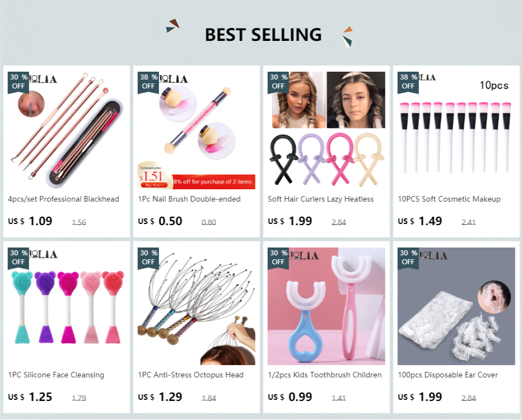Click the '4pcs/set Professional Blackhead' title

pyautogui.click(x=64, y=199)
